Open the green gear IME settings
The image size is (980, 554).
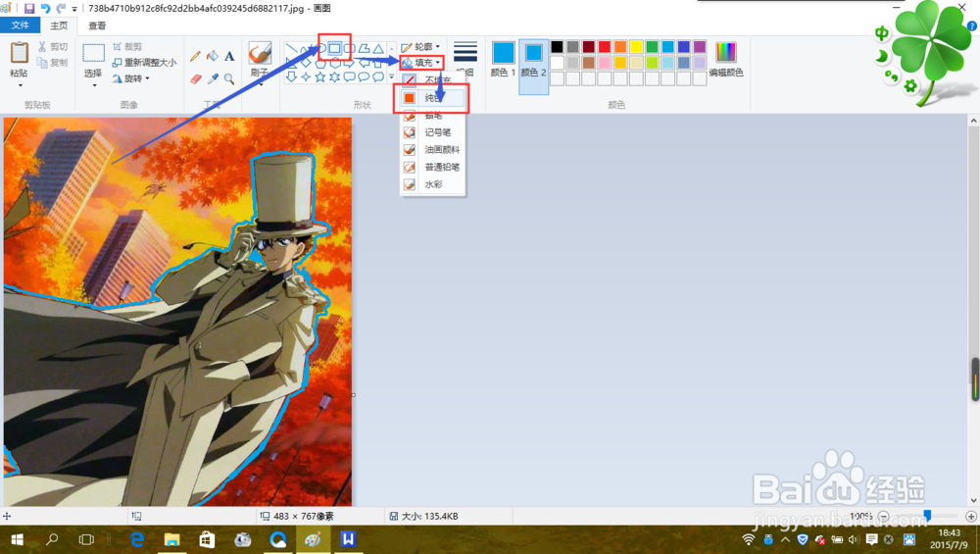910,85
